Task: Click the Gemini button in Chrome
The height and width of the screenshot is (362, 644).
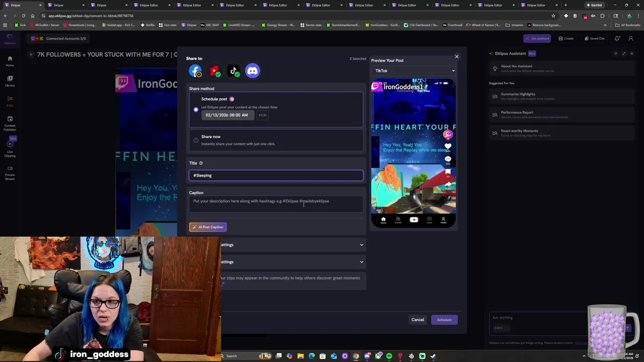Action: 594,5
